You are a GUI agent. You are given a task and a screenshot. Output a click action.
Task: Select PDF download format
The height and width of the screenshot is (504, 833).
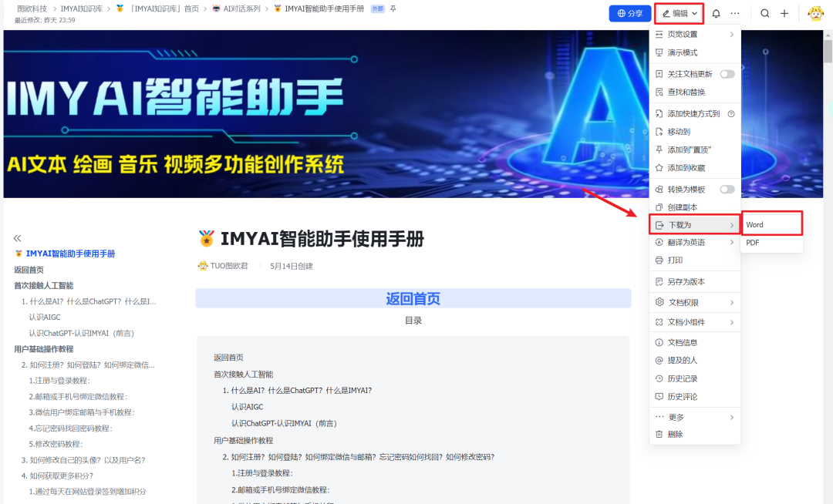click(771, 243)
